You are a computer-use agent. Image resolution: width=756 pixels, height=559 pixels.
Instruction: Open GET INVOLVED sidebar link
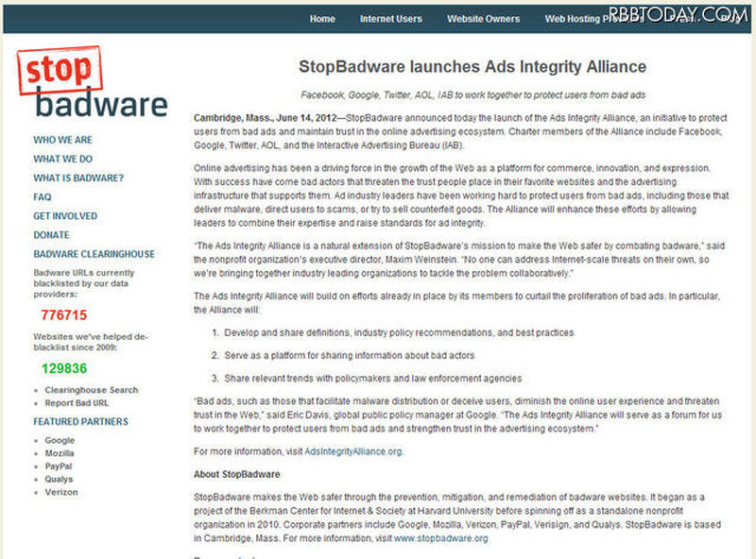(67, 216)
